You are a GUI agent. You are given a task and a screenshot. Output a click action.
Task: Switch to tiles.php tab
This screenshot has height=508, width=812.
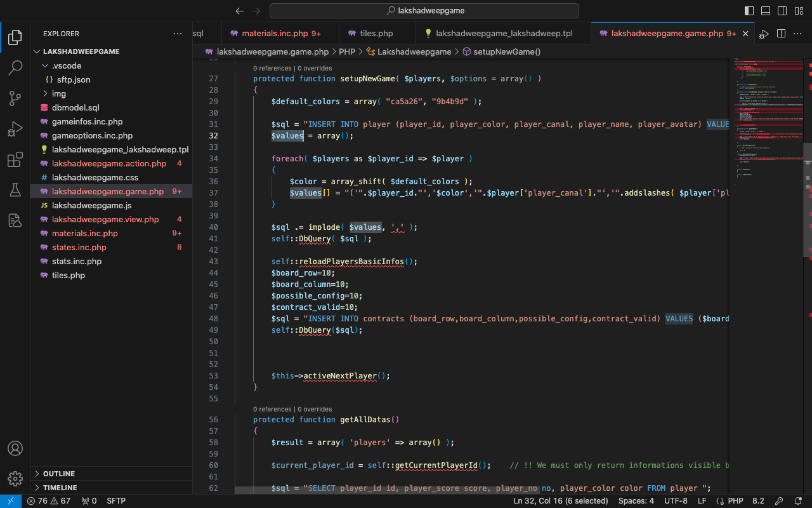coord(376,34)
